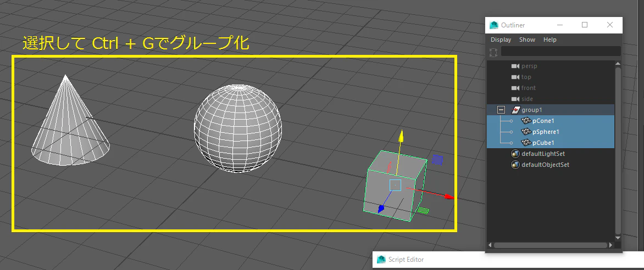Select defaultObjectSet in the Outliner

point(546,165)
